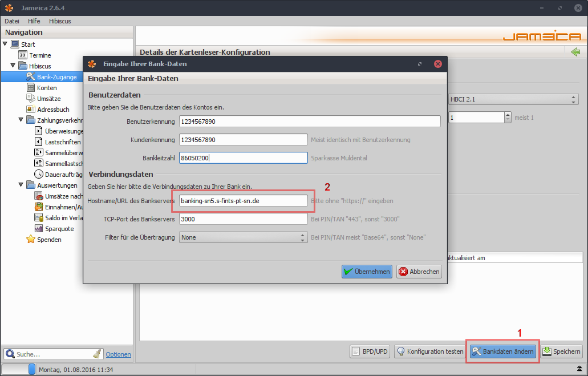Click the status bar arrow icon
The width and height of the screenshot is (588, 376).
pyautogui.click(x=579, y=369)
